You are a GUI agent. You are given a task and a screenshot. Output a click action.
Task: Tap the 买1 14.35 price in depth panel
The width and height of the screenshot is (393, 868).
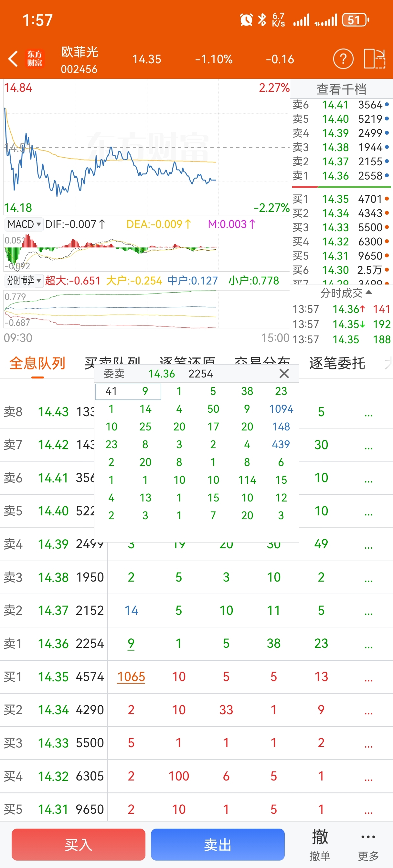[335, 199]
